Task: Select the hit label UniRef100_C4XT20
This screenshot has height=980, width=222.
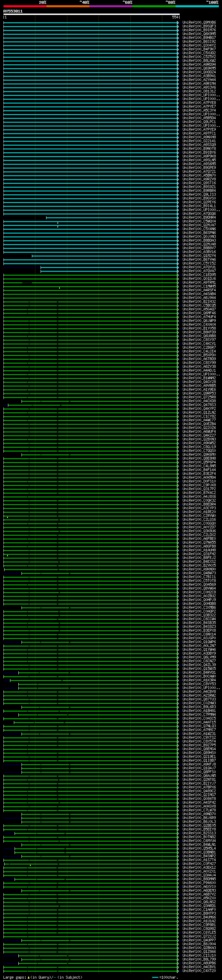Action: point(199,971)
